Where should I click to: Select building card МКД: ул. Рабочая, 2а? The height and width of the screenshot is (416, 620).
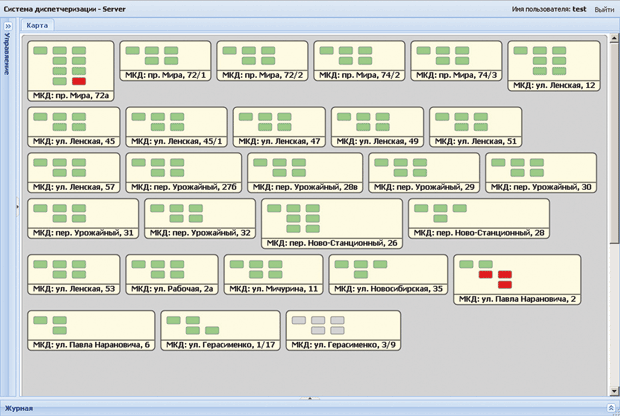click(x=172, y=274)
